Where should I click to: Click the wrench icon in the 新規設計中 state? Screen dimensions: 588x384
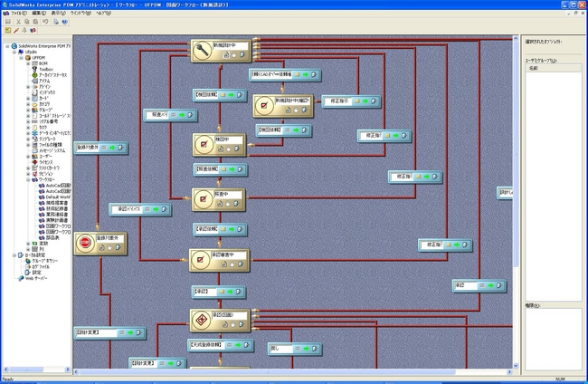(x=203, y=51)
